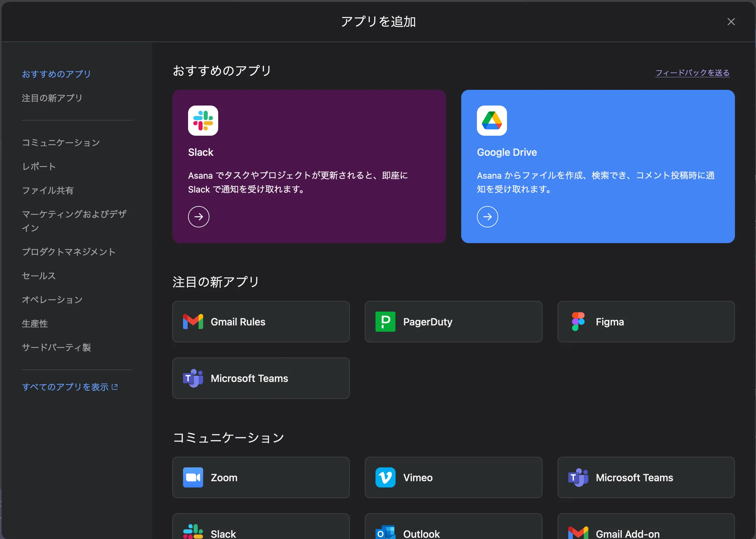Screen dimensions: 756x539
Task: Click the Google Drive icon in the featured card
Action: [491, 121]
